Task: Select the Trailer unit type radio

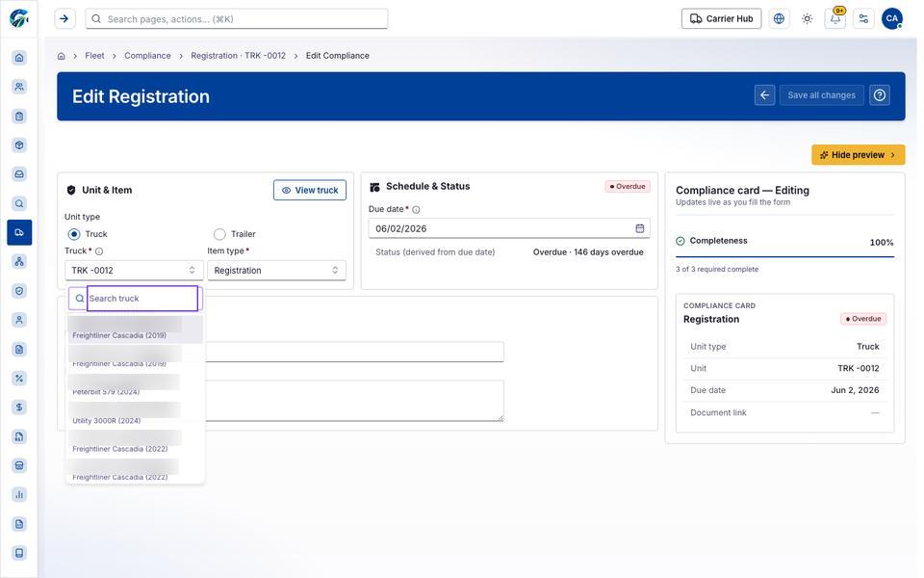Action: (219, 234)
